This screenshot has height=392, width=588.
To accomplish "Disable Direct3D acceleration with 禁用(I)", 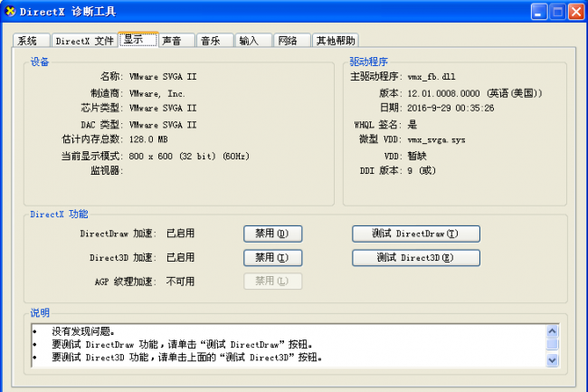I will (x=272, y=258).
